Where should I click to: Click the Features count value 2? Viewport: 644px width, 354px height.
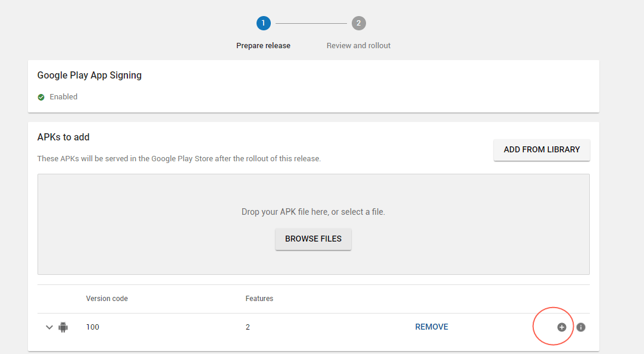pyautogui.click(x=248, y=327)
